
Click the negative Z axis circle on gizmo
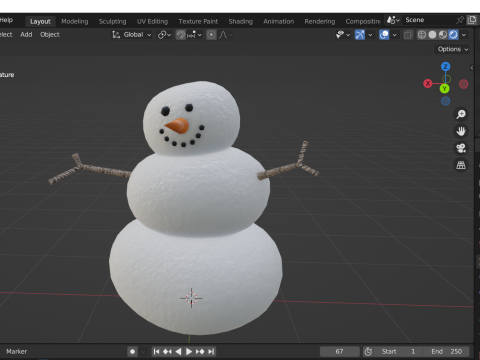click(446, 101)
